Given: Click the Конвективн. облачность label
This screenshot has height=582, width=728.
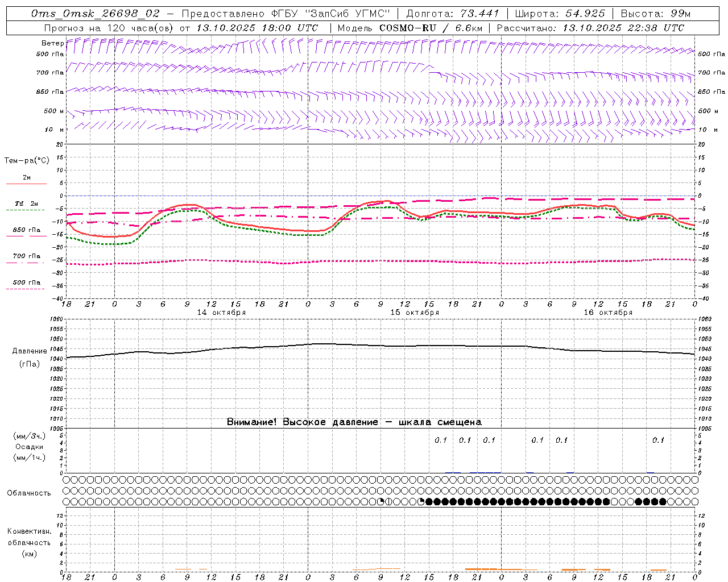Looking at the screenshot, I should pyautogui.click(x=29, y=537).
